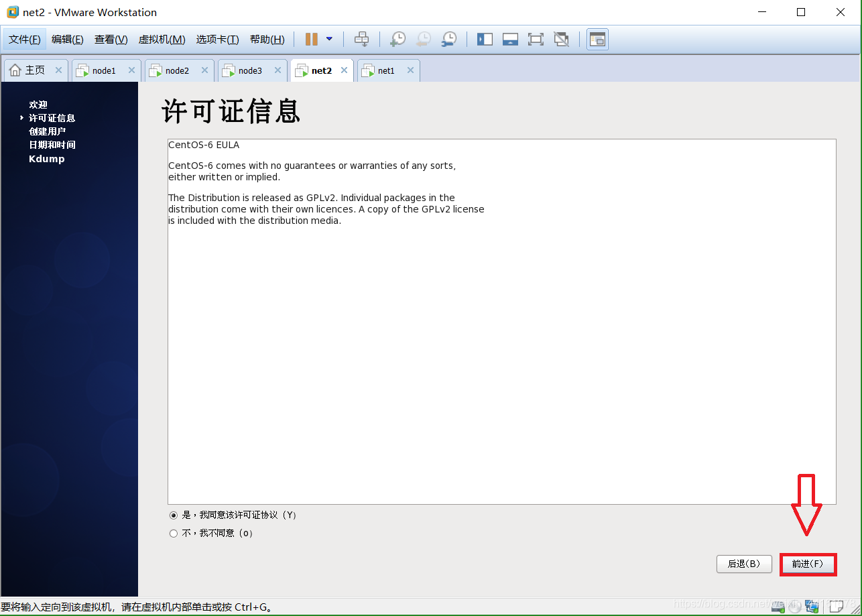Close the node3 tab
This screenshot has width=862, height=616.
pyautogui.click(x=278, y=70)
